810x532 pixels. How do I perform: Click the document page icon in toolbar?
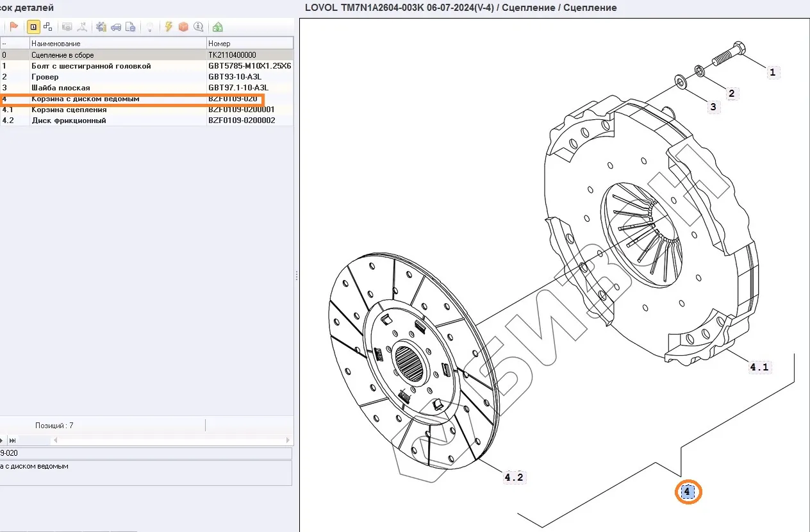pos(131,27)
